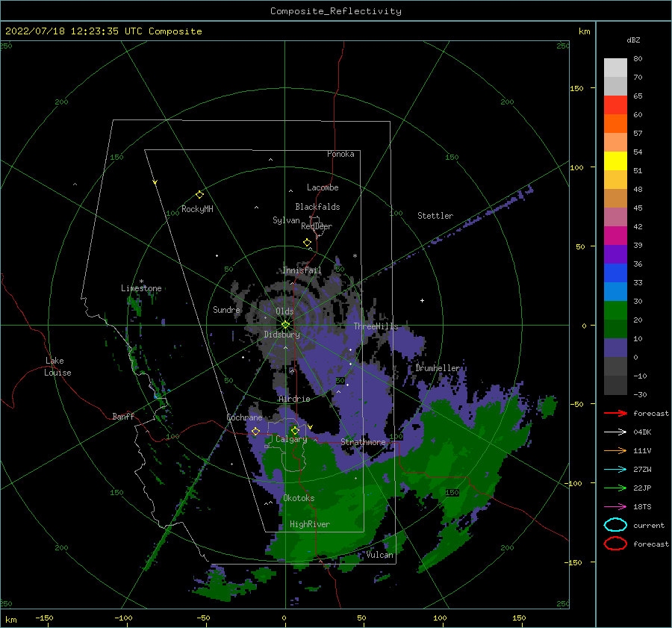Image resolution: width=672 pixels, height=628 pixels.
Task: Click the Stettler city label
Action: (435, 216)
